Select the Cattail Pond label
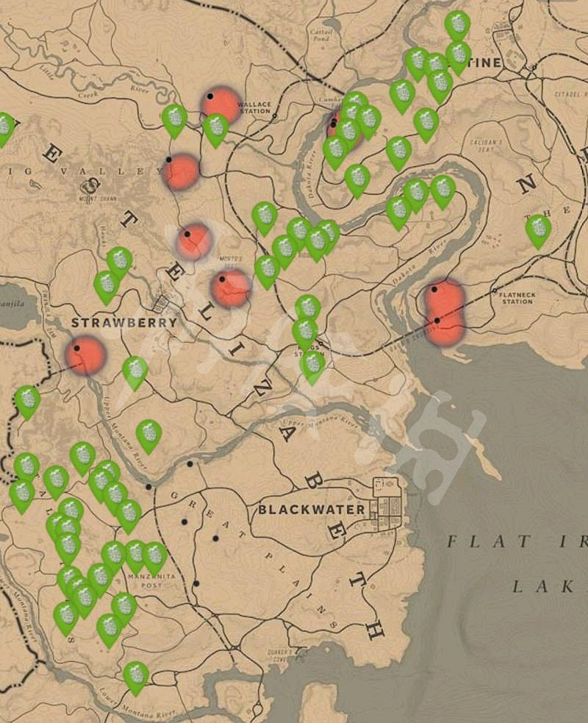This screenshot has width=588, height=723. coord(321,35)
